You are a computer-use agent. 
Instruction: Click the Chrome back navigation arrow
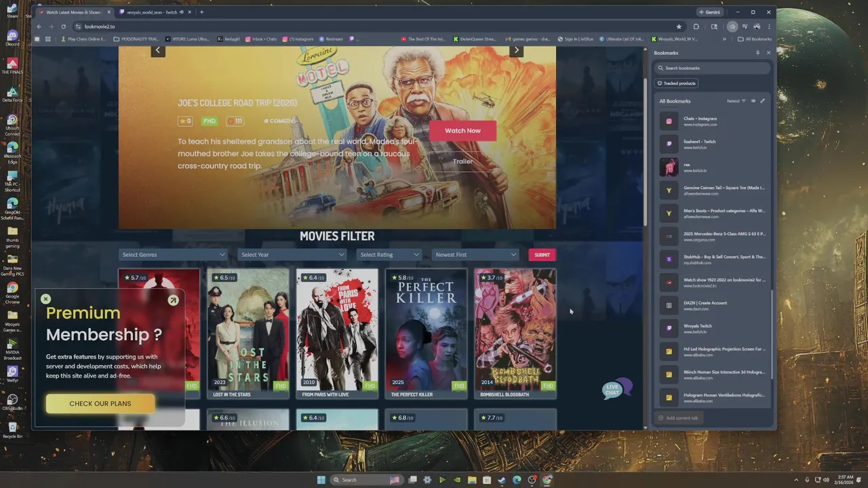tap(39, 26)
